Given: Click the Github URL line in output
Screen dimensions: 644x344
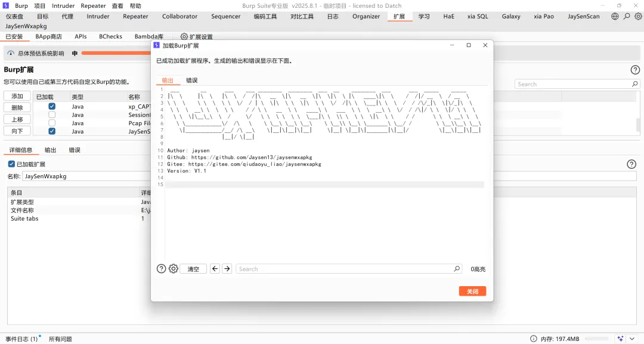Looking at the screenshot, I should pos(240,157).
